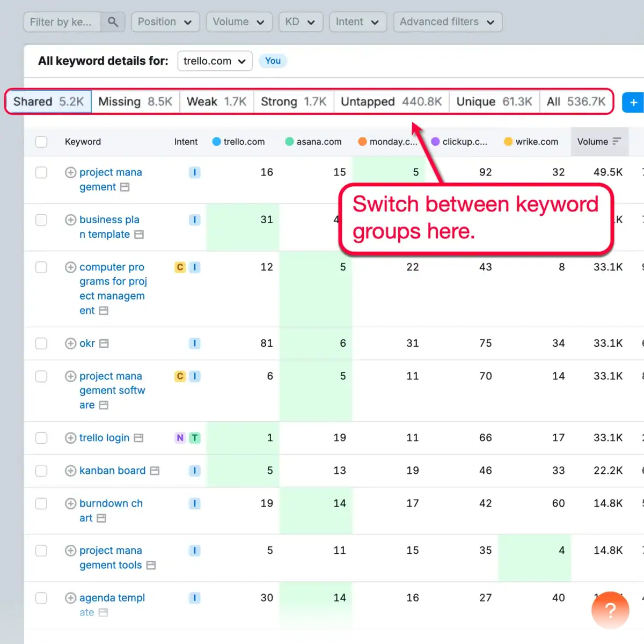Switch to the Untapped keywords tab

[390, 101]
